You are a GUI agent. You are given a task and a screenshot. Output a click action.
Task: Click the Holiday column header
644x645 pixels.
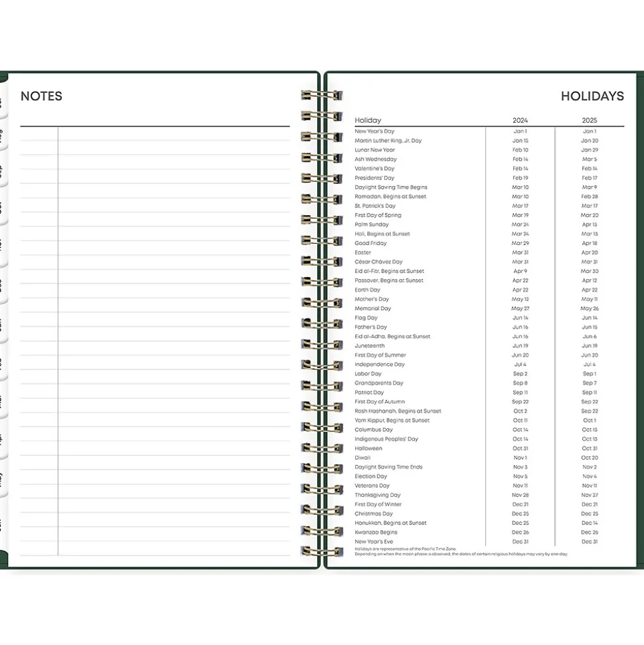(368, 120)
